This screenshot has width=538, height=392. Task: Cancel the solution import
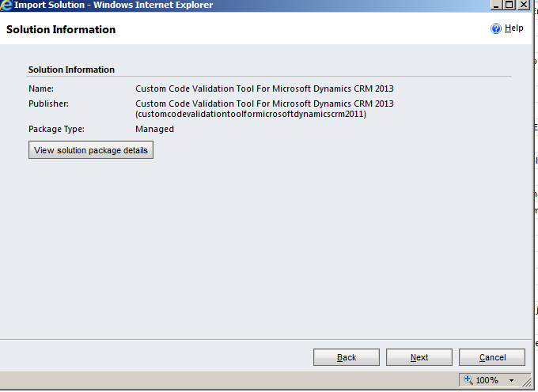(x=492, y=357)
